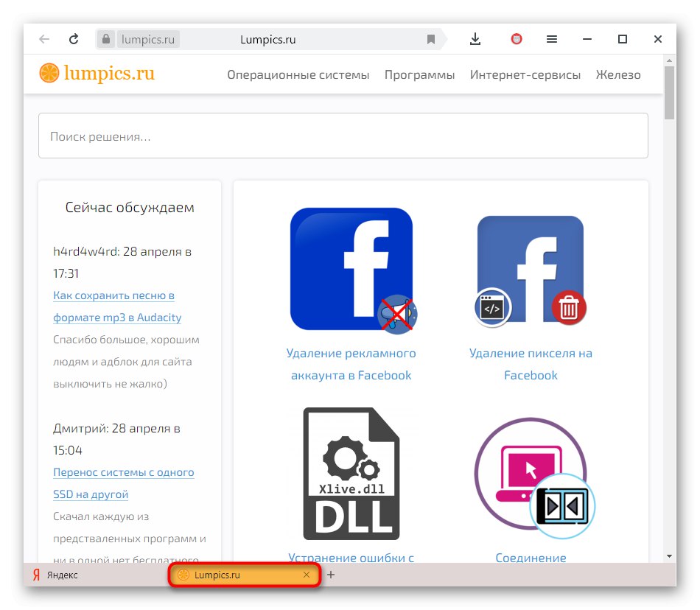Open a new browser tab
Image resolution: width=700 pixels, height=610 pixels.
click(331, 575)
